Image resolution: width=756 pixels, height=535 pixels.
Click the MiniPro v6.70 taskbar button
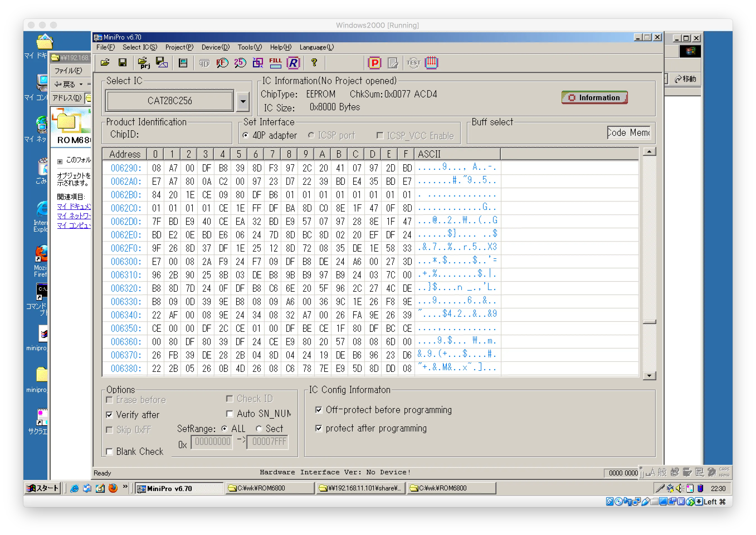point(180,488)
